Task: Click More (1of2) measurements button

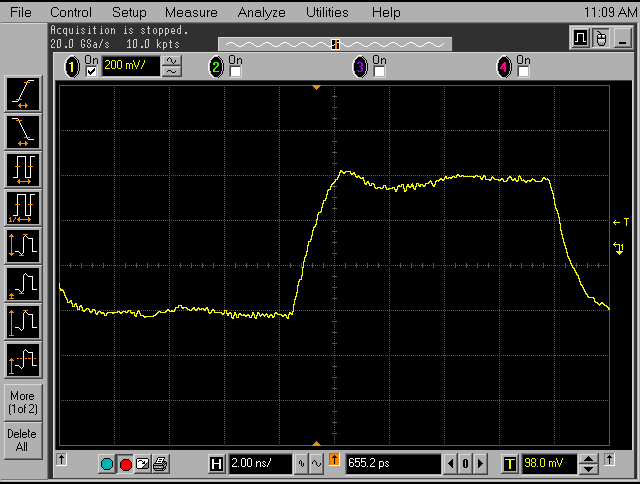Action: pos(22,402)
